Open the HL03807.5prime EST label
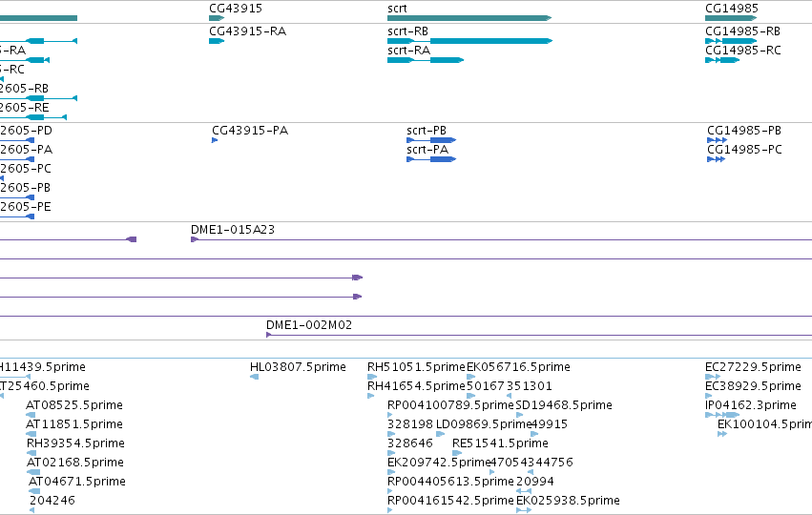 298,367
